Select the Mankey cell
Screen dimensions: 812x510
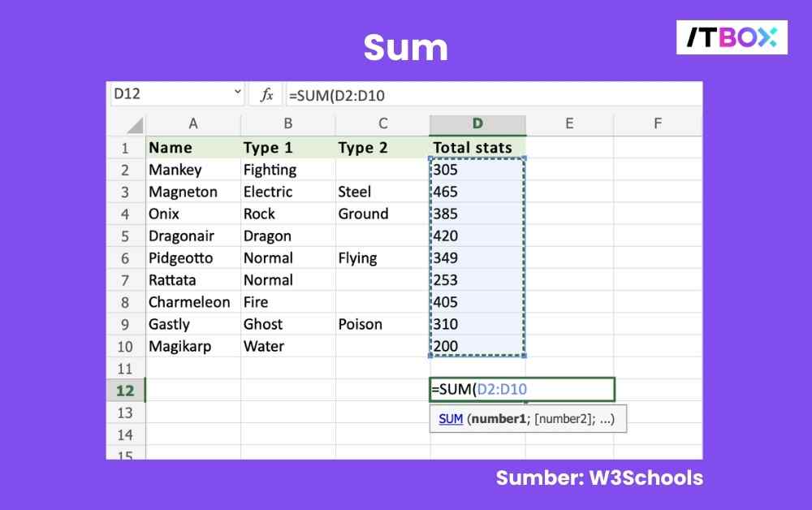point(193,170)
